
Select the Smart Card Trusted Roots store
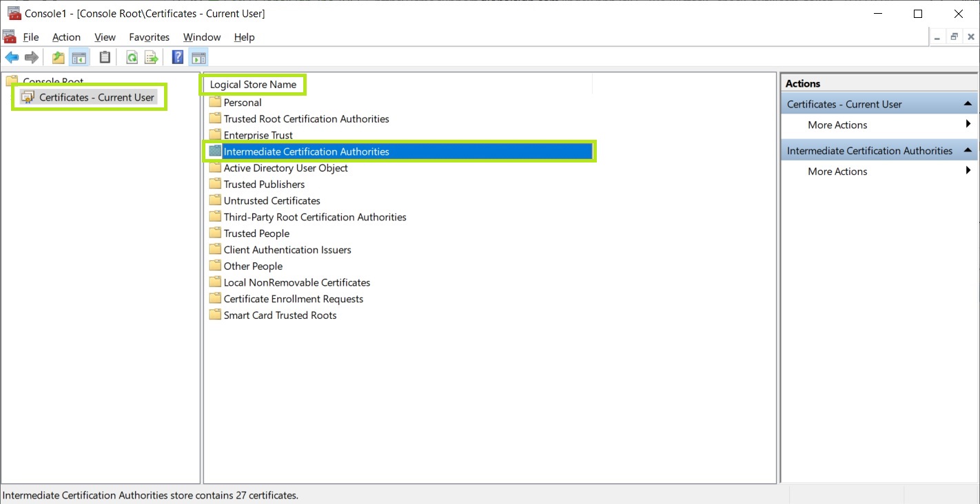tap(280, 315)
